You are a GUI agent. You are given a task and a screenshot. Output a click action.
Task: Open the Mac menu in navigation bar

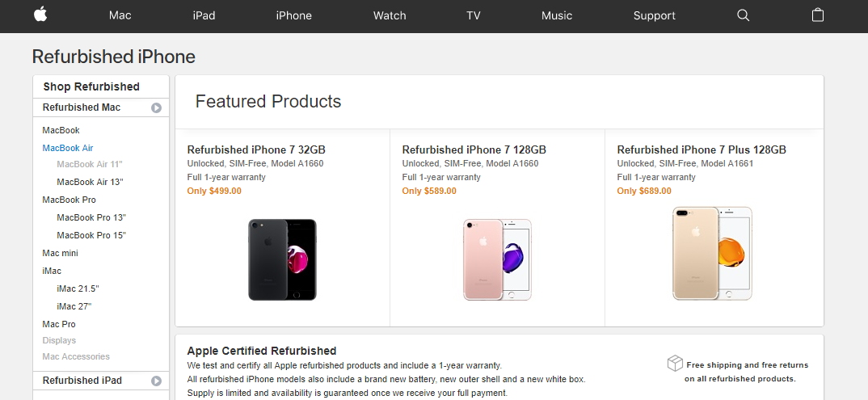pyautogui.click(x=120, y=15)
